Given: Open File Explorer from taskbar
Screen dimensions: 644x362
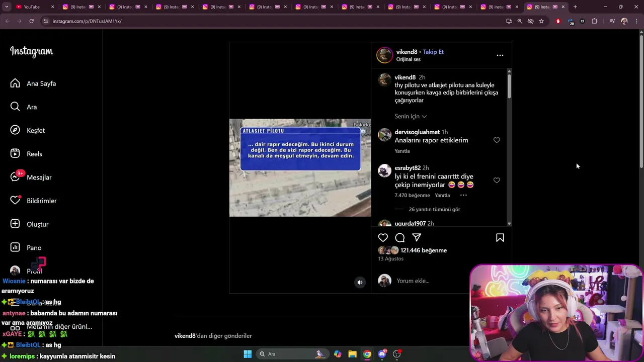Looking at the screenshot, I should point(352,354).
